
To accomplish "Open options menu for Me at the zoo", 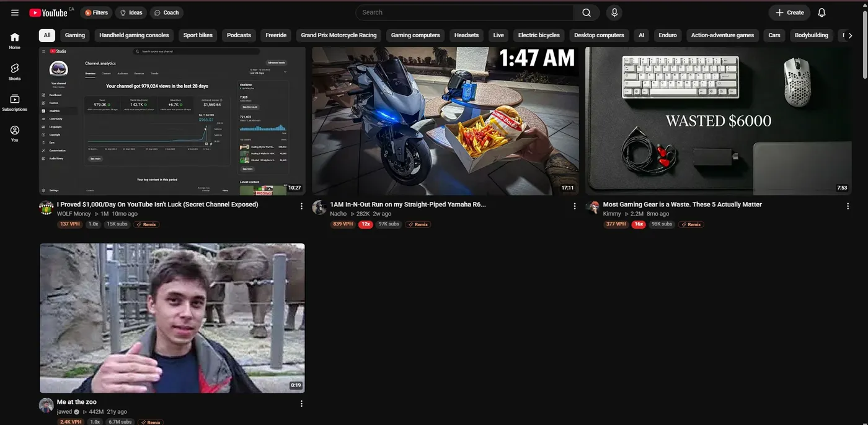I will tap(301, 403).
